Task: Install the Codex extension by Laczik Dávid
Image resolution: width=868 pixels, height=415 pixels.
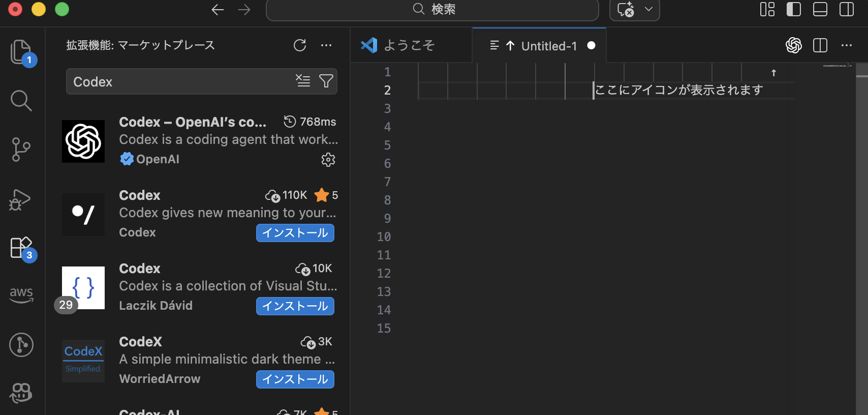Action: point(295,306)
